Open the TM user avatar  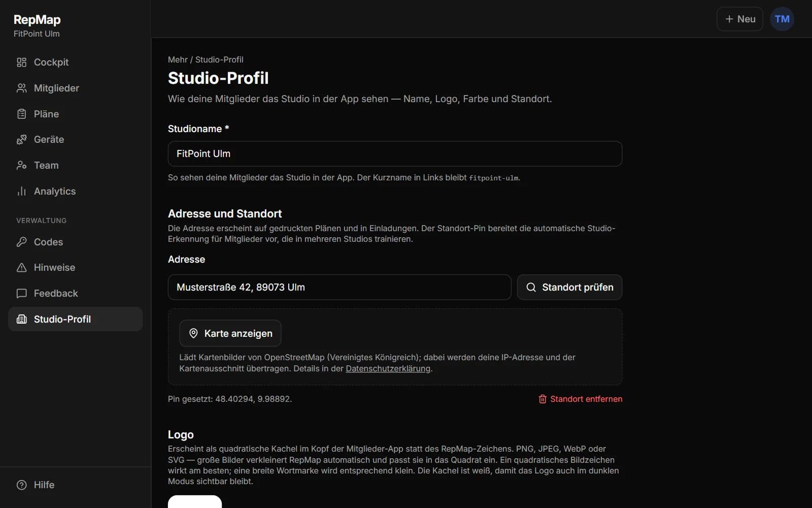pyautogui.click(x=782, y=19)
